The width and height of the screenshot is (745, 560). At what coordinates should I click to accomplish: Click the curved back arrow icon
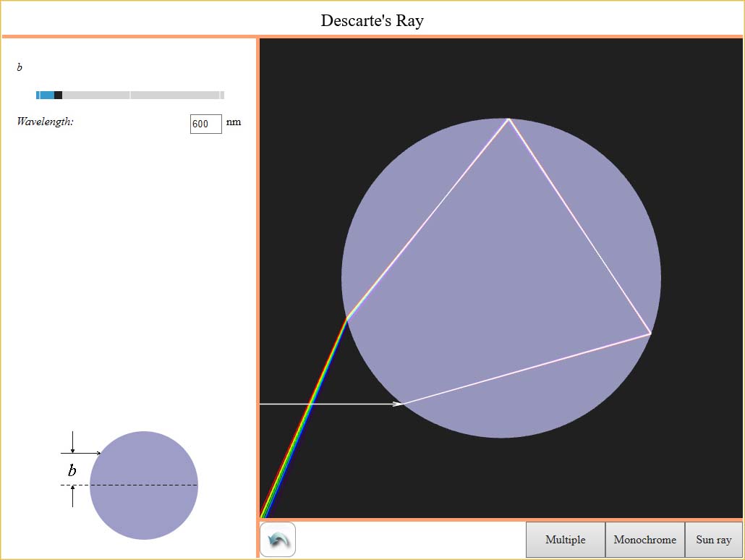tap(278, 540)
